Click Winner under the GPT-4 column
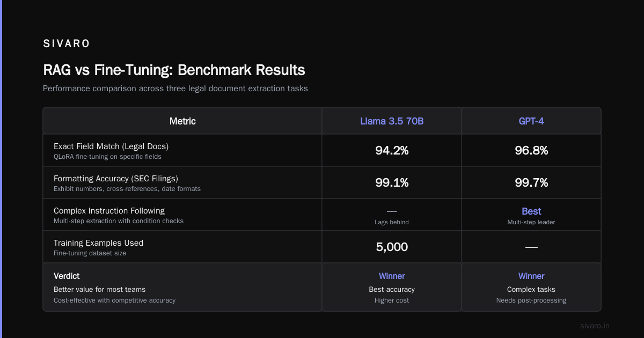This screenshot has height=338, width=644. (x=531, y=276)
